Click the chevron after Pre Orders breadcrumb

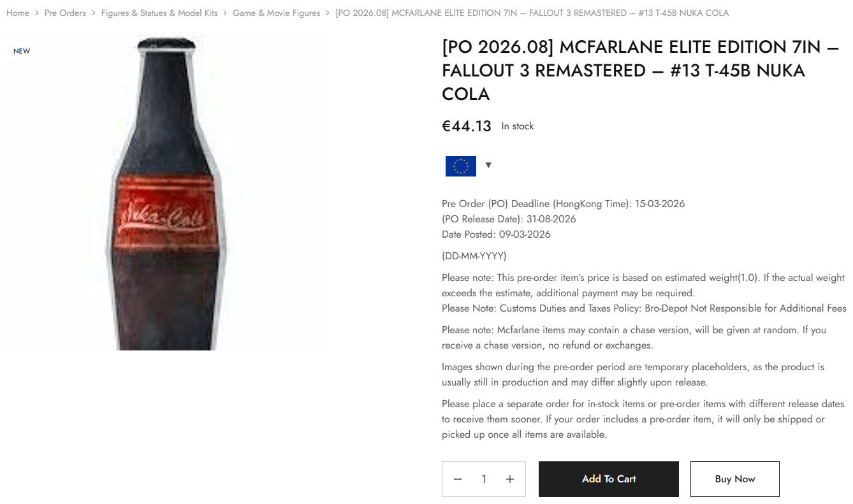click(94, 13)
